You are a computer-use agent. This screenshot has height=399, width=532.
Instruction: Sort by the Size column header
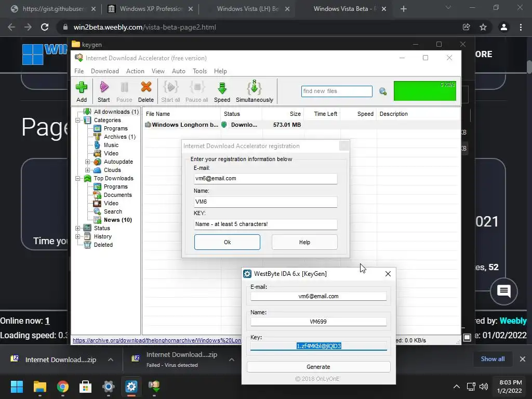click(283, 114)
